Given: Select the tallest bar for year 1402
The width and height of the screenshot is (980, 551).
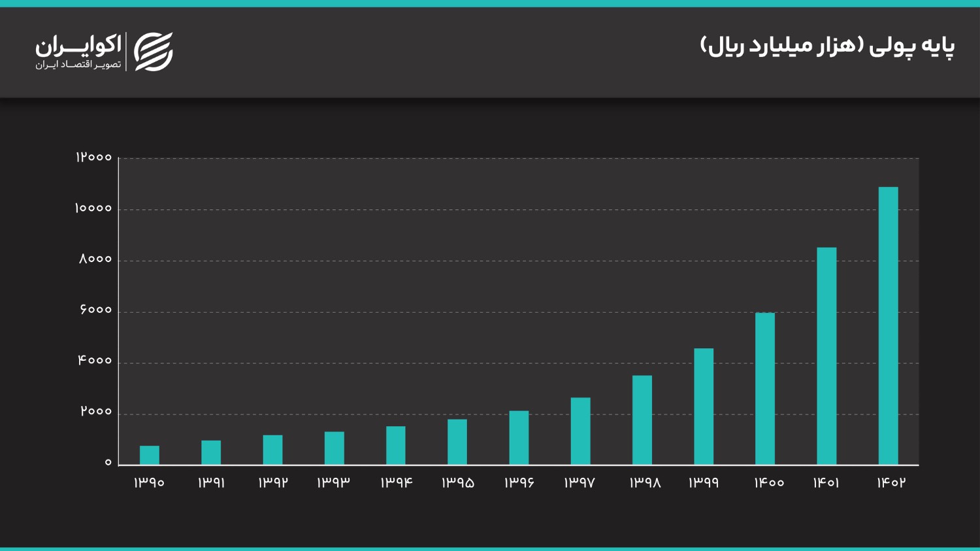Looking at the screenshot, I should 888,326.
